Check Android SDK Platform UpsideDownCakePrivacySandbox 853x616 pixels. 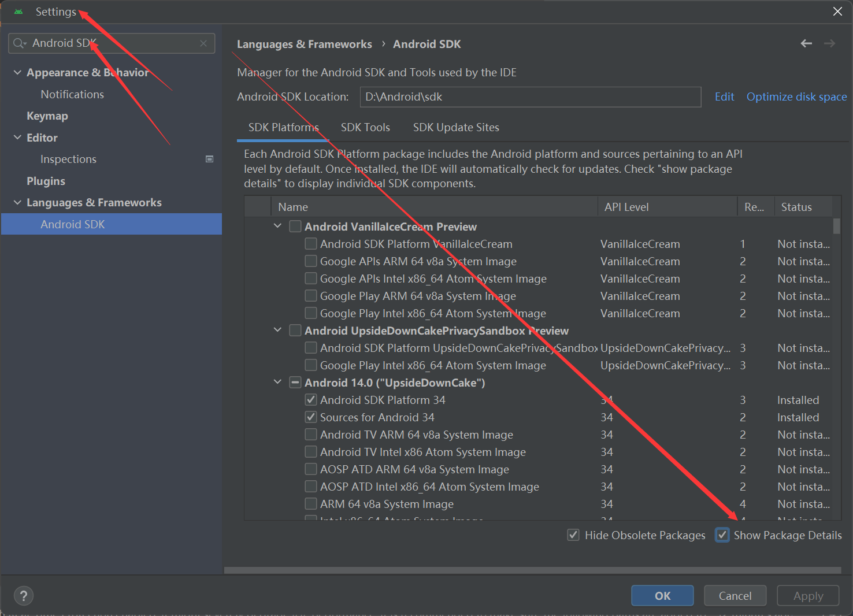pos(311,348)
